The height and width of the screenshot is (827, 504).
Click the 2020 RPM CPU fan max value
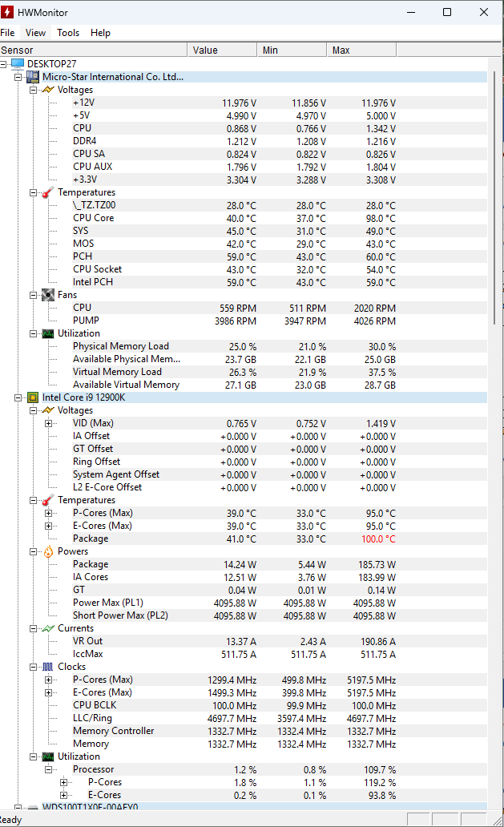(375, 308)
